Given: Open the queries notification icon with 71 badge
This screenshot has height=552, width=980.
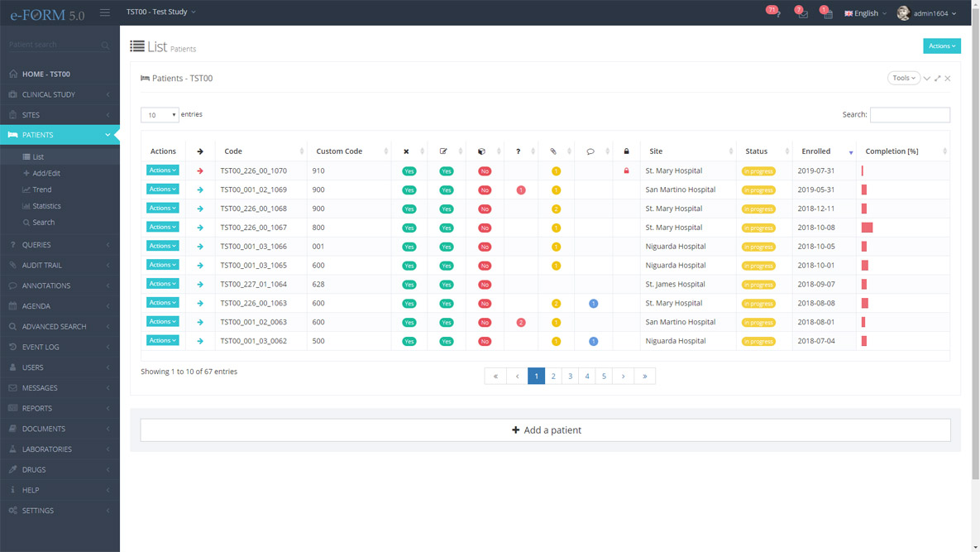Looking at the screenshot, I should click(776, 14).
